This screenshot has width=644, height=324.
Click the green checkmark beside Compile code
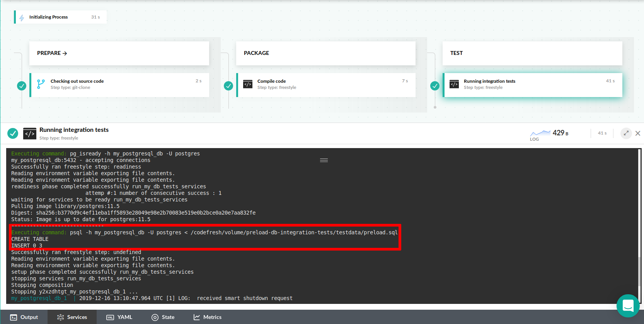pos(228,86)
